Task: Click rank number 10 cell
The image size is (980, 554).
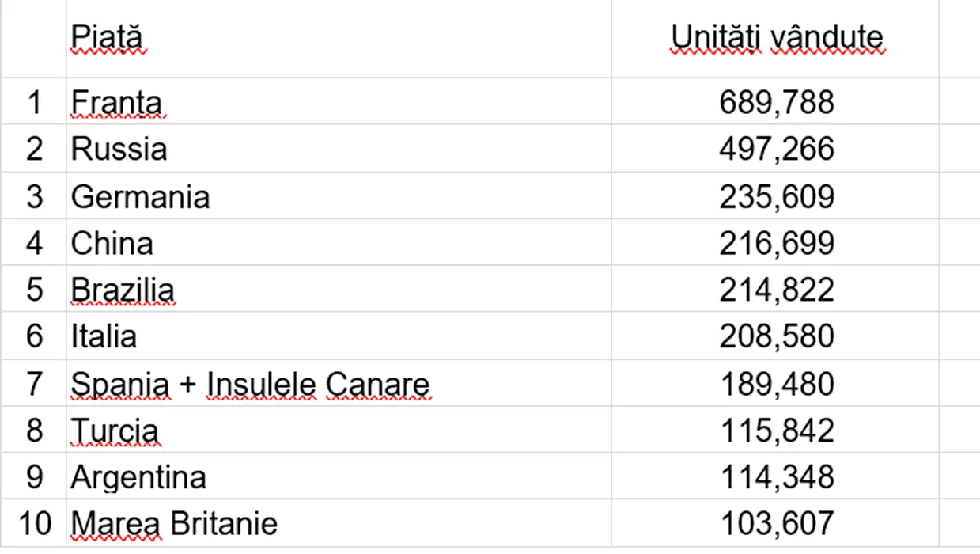Action: (33, 523)
